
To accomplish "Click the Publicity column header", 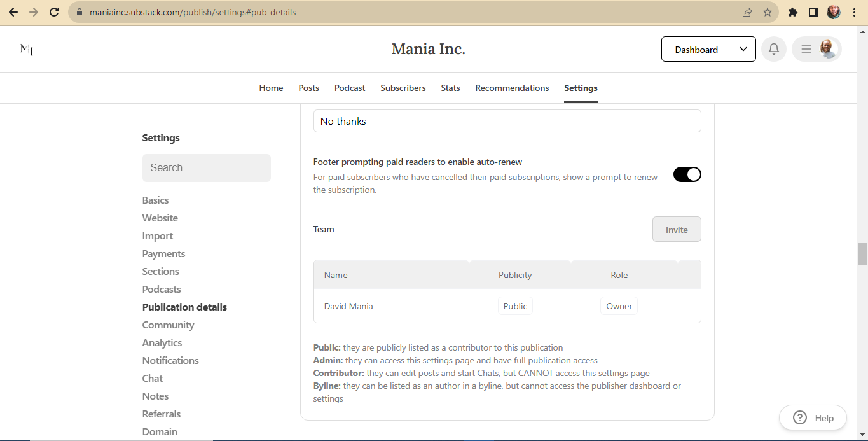I will [515, 275].
